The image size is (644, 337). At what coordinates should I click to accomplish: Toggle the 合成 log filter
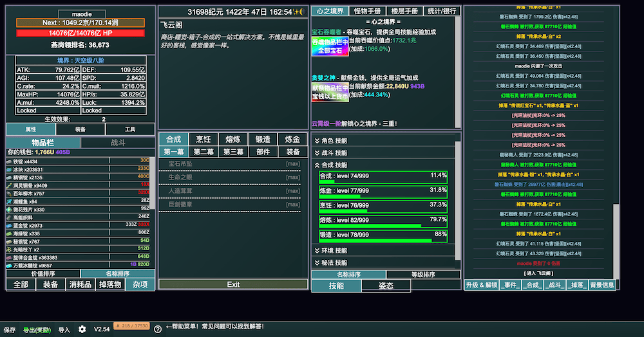pos(534,285)
